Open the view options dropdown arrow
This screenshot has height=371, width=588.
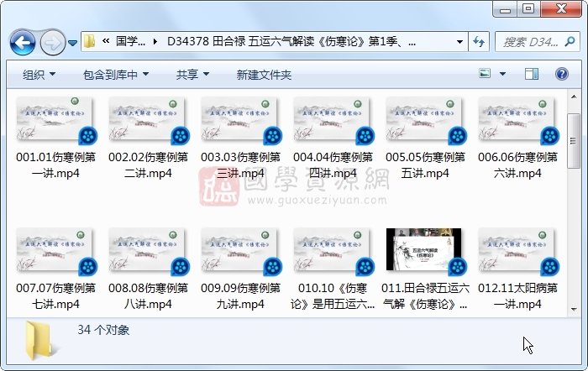click(502, 74)
